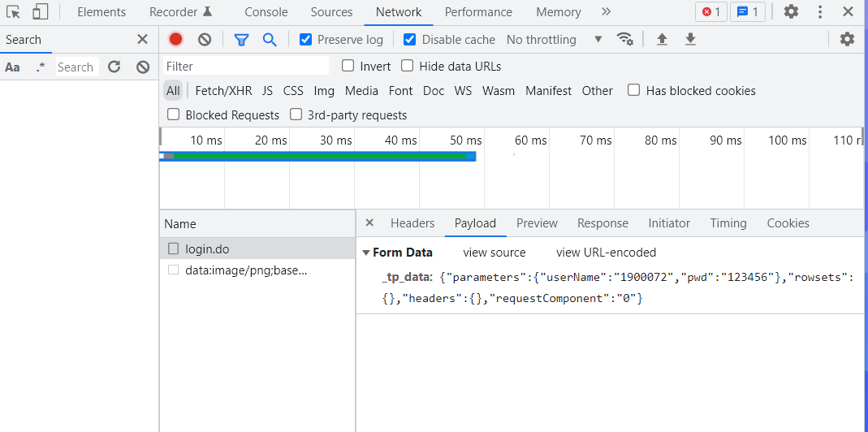Filter requests by Other type
The image size is (868, 432).
pyautogui.click(x=597, y=91)
